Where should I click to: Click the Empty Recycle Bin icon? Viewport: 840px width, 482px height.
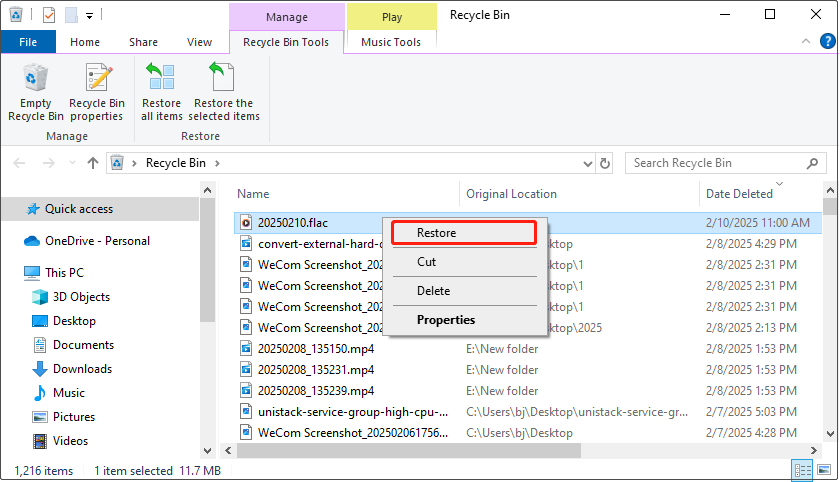[x=35, y=78]
